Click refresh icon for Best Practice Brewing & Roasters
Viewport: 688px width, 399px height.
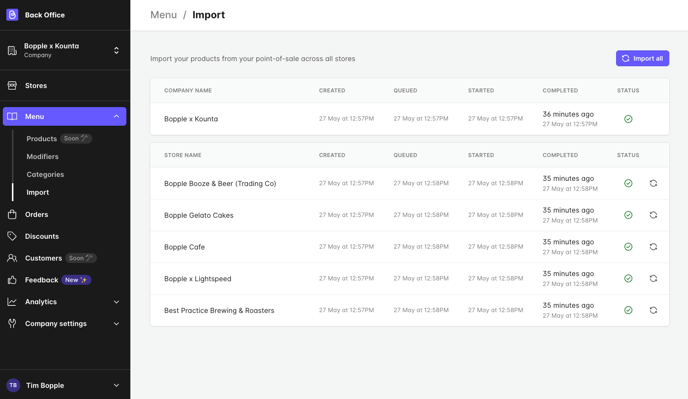(653, 310)
